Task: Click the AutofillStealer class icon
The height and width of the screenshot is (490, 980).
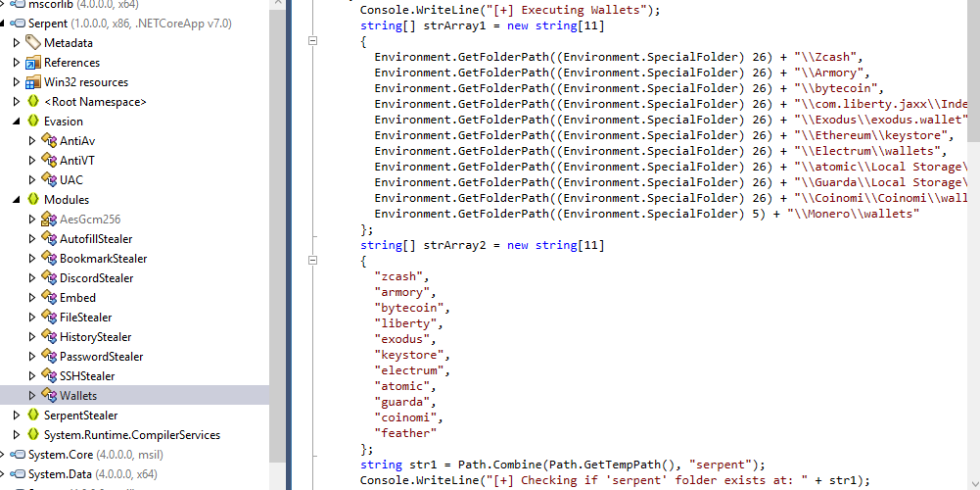Action: coord(49,238)
